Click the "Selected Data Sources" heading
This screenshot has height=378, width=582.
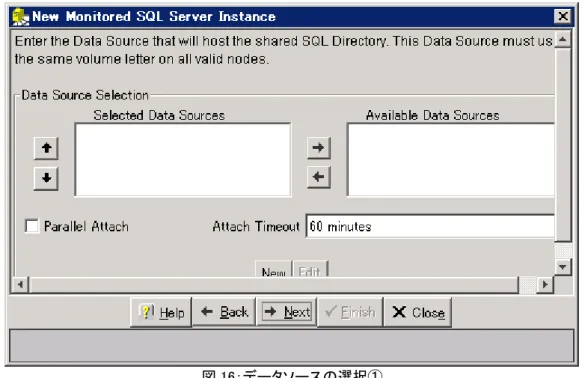click(x=159, y=115)
